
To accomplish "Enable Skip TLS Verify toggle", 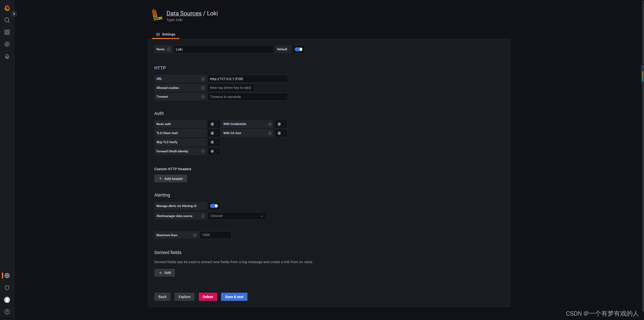I will tap(214, 142).
